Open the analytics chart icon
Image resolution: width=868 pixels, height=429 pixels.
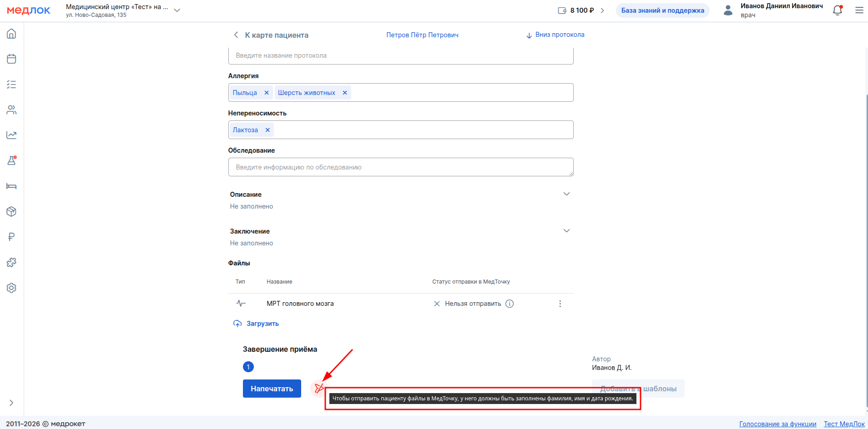click(11, 135)
